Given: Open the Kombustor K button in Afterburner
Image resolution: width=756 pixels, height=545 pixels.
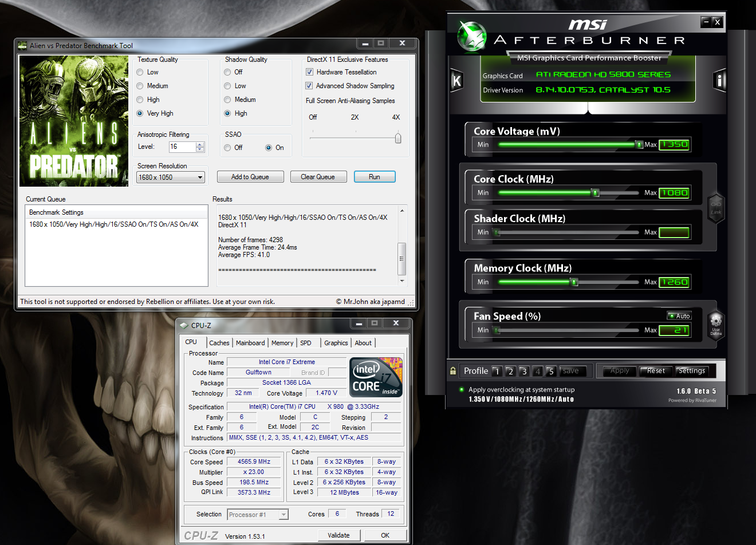Looking at the screenshot, I should (456, 81).
